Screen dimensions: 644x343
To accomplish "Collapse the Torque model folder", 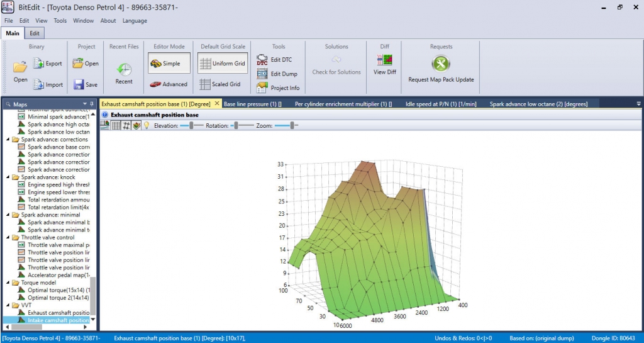I will (8, 283).
